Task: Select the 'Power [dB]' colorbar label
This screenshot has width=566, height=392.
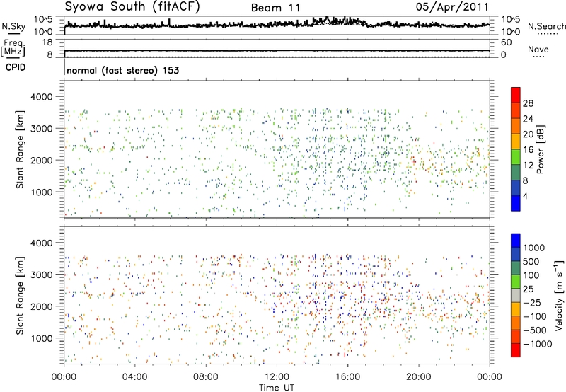Action: pyautogui.click(x=540, y=149)
